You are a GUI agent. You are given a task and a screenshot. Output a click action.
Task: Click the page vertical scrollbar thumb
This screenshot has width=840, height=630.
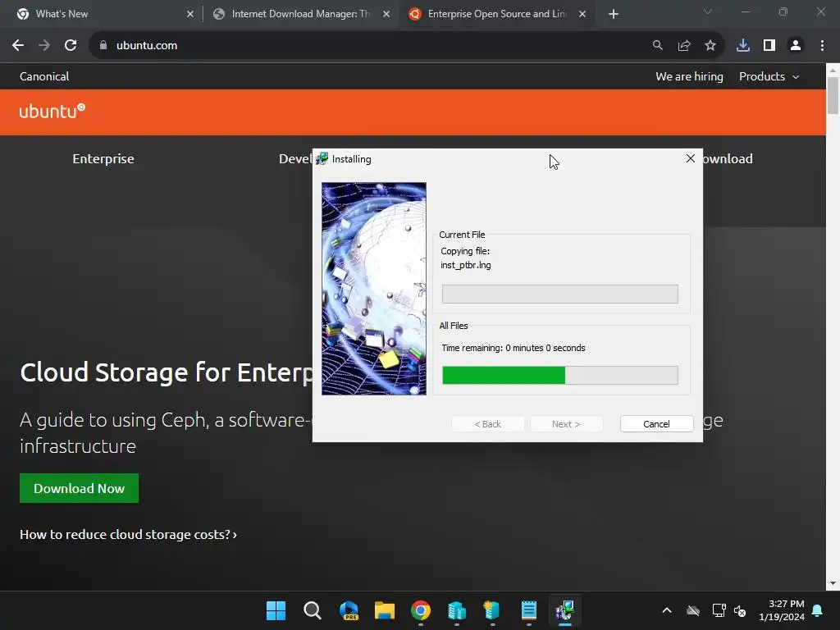[833, 96]
